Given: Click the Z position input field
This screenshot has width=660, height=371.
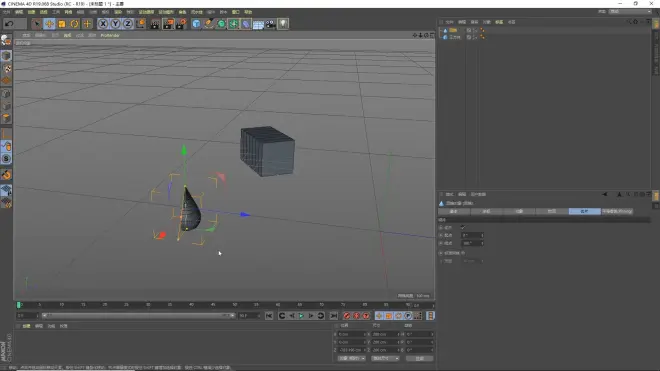Looking at the screenshot, I should pyautogui.click(x=351, y=350).
